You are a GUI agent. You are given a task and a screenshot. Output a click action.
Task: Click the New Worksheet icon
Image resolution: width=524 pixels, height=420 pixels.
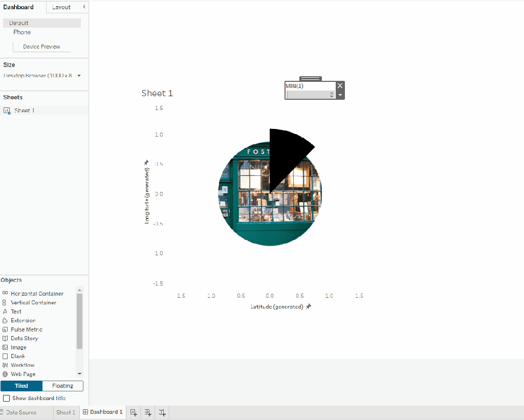pos(134,412)
